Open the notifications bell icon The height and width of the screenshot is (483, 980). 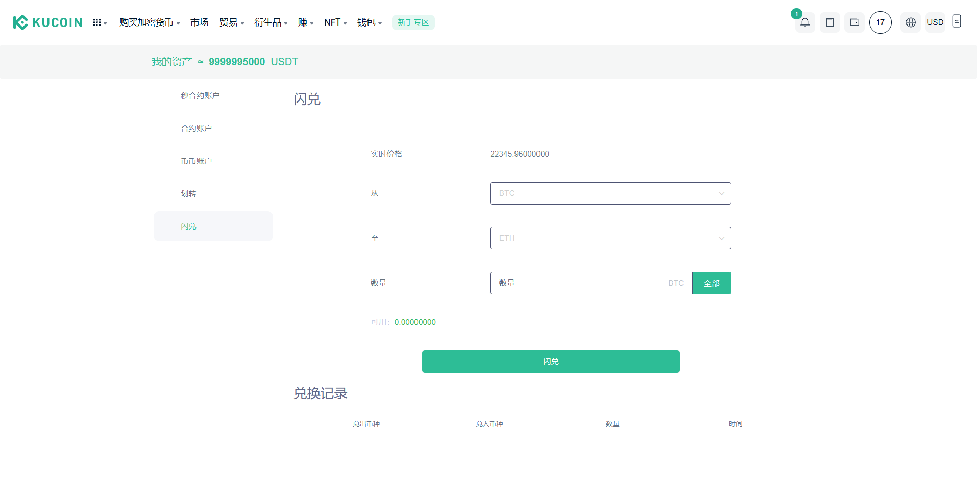tap(805, 22)
